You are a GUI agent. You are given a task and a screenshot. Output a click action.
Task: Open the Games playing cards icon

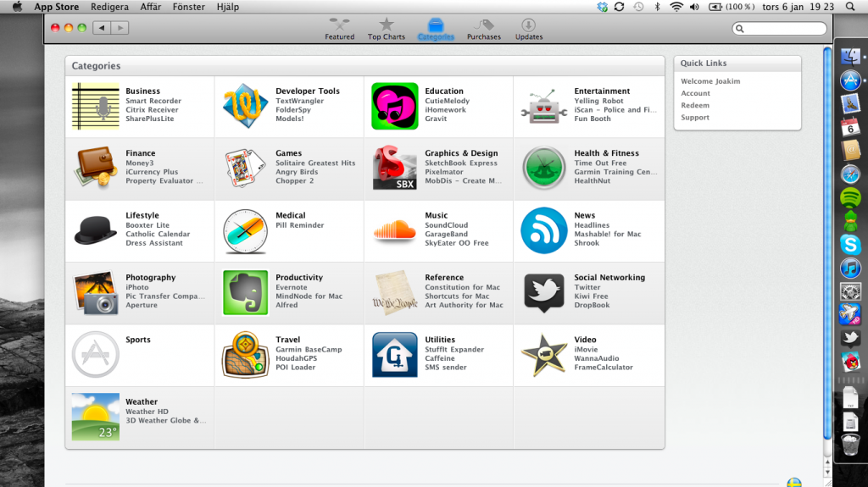(245, 168)
